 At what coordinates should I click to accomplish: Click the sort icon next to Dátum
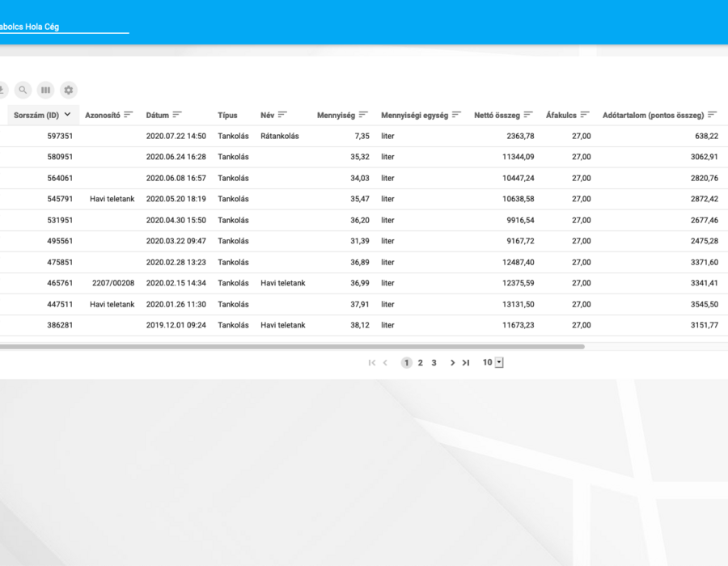(177, 115)
